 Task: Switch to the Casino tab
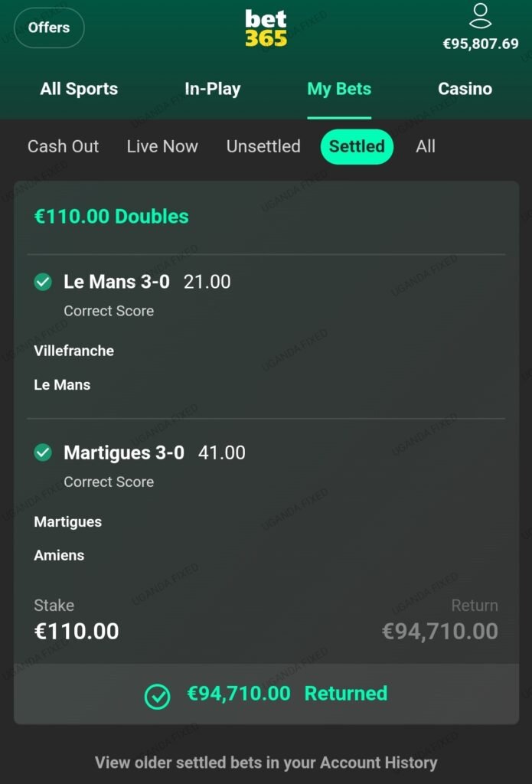(465, 89)
